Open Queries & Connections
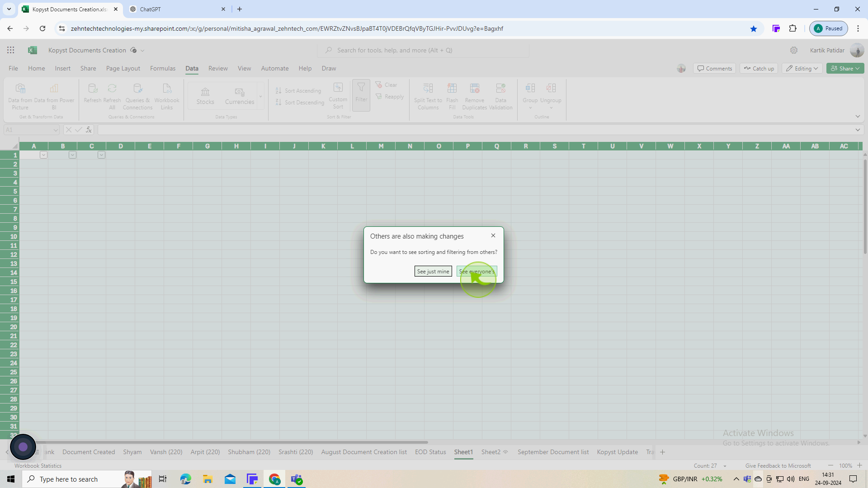This screenshot has height=488, width=868. (x=137, y=96)
